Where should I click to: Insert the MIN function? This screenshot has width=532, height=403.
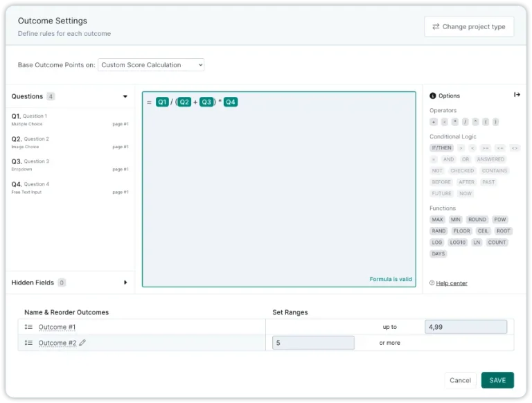pyautogui.click(x=455, y=220)
